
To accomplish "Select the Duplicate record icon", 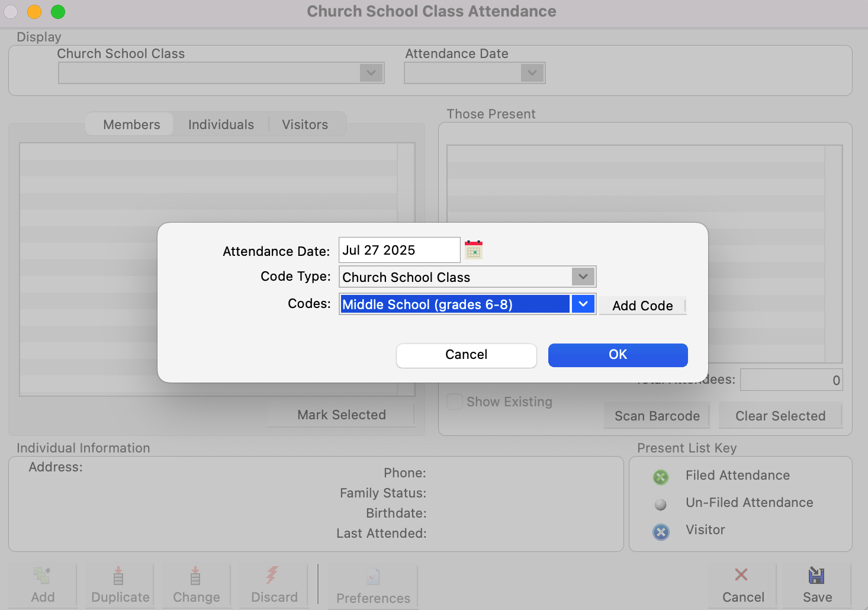I will (x=119, y=575).
